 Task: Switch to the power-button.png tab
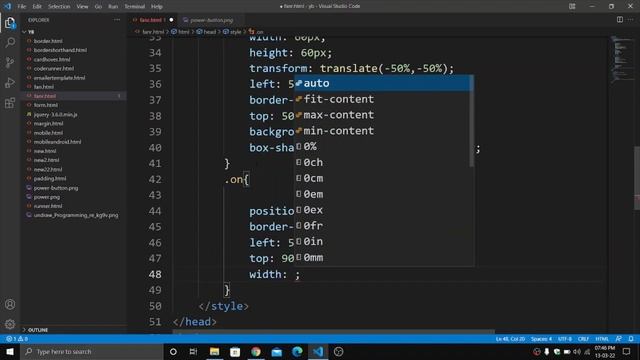click(211, 20)
